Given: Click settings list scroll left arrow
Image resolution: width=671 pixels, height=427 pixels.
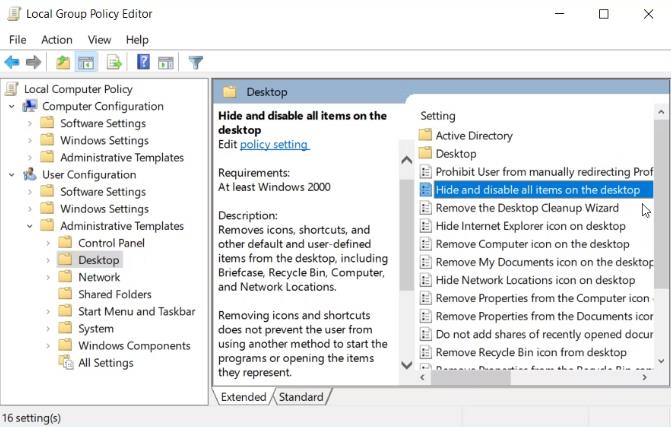Looking at the screenshot, I should click(x=423, y=377).
